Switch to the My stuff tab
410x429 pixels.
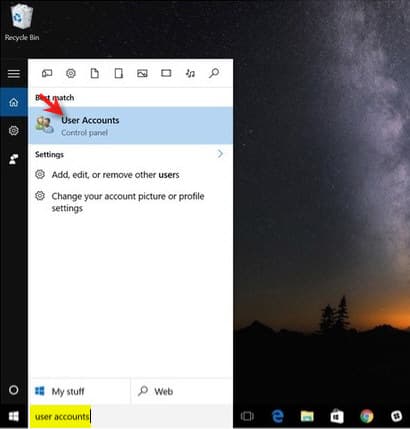click(x=79, y=391)
